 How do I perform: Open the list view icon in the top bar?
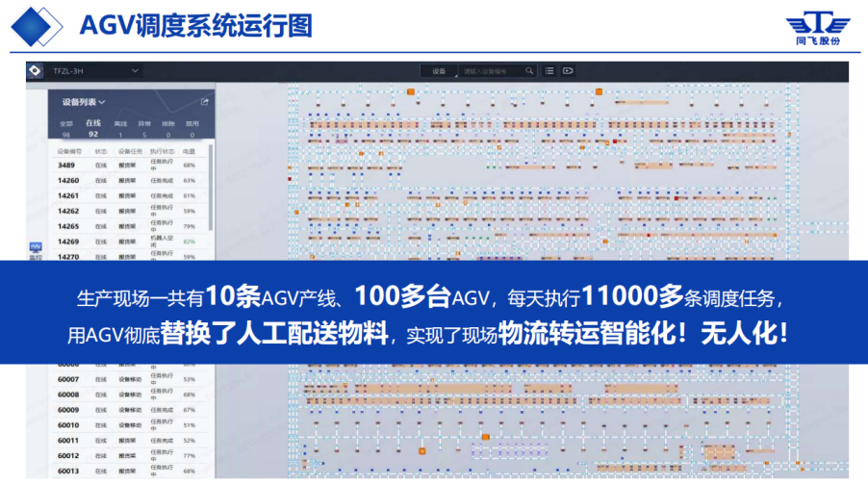pyautogui.click(x=549, y=71)
